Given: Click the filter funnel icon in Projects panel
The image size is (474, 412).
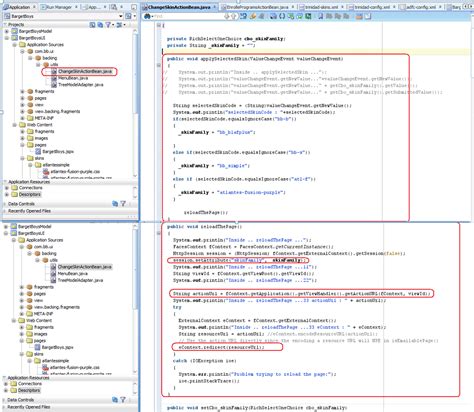Looking at the screenshot, I should click(x=108, y=25).
